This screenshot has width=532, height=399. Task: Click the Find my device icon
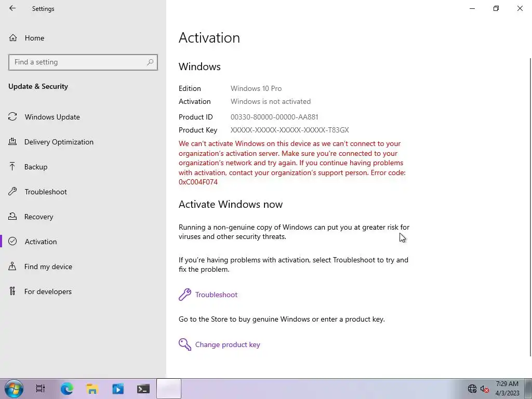[12, 267]
